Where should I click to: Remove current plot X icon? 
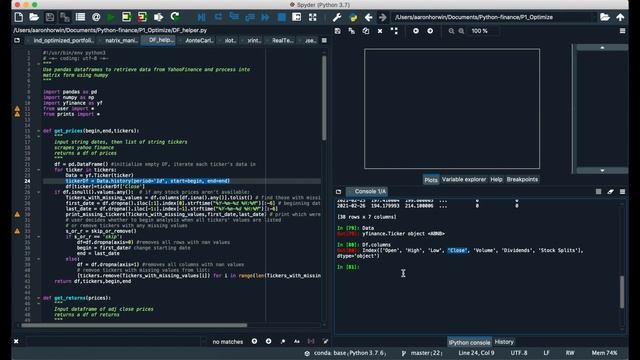point(380,31)
